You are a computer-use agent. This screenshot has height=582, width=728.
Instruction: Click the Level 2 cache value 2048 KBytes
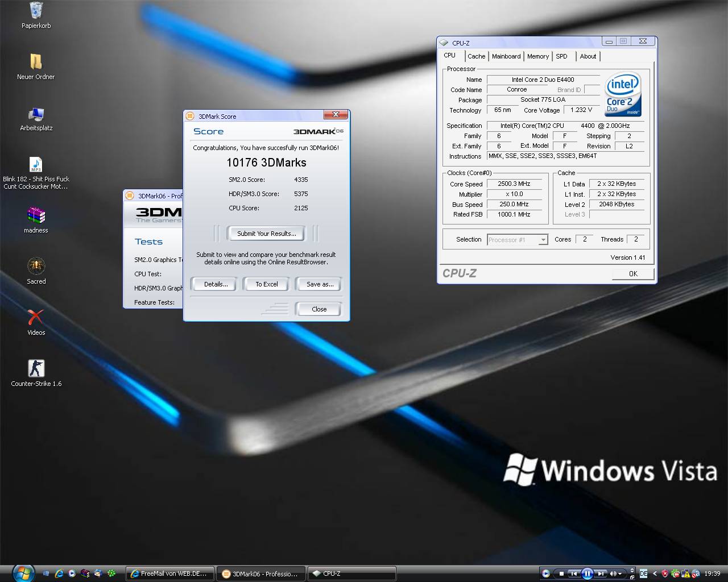click(617, 204)
